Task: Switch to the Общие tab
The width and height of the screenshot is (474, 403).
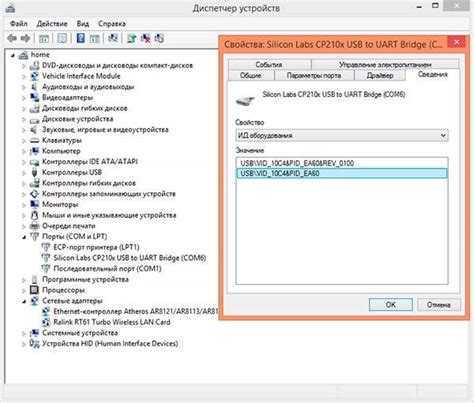Action: coord(251,75)
